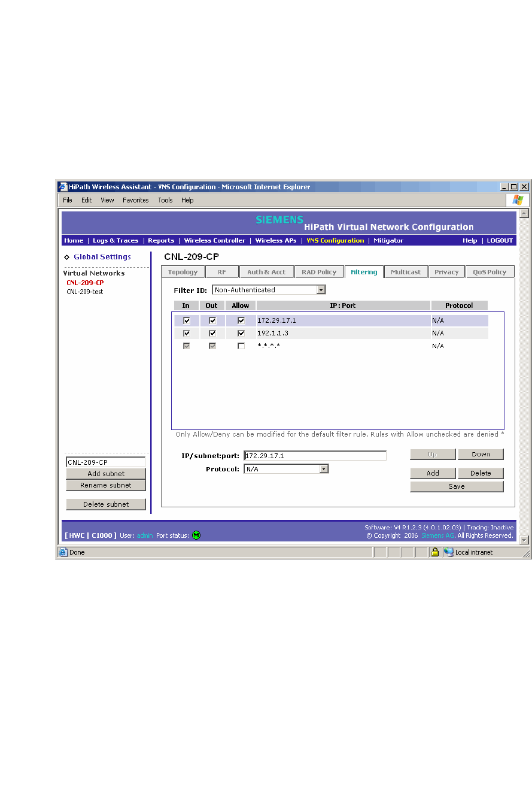Open the View menu
The width and height of the screenshot is (532, 787).
coord(107,200)
